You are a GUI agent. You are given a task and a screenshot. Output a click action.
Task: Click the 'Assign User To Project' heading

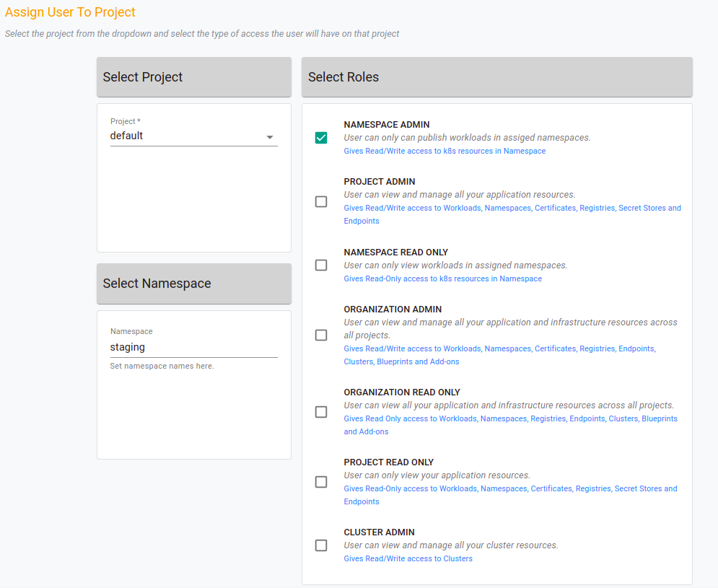coord(70,12)
